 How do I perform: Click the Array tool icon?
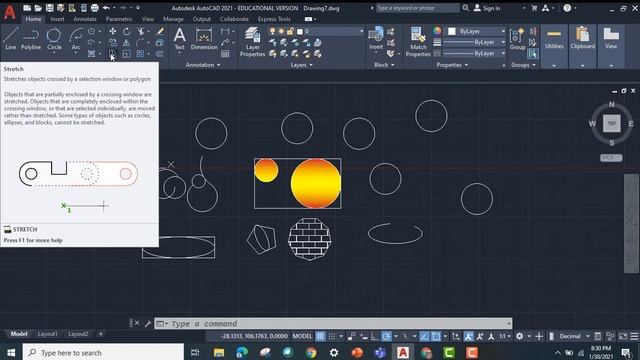tap(141, 53)
